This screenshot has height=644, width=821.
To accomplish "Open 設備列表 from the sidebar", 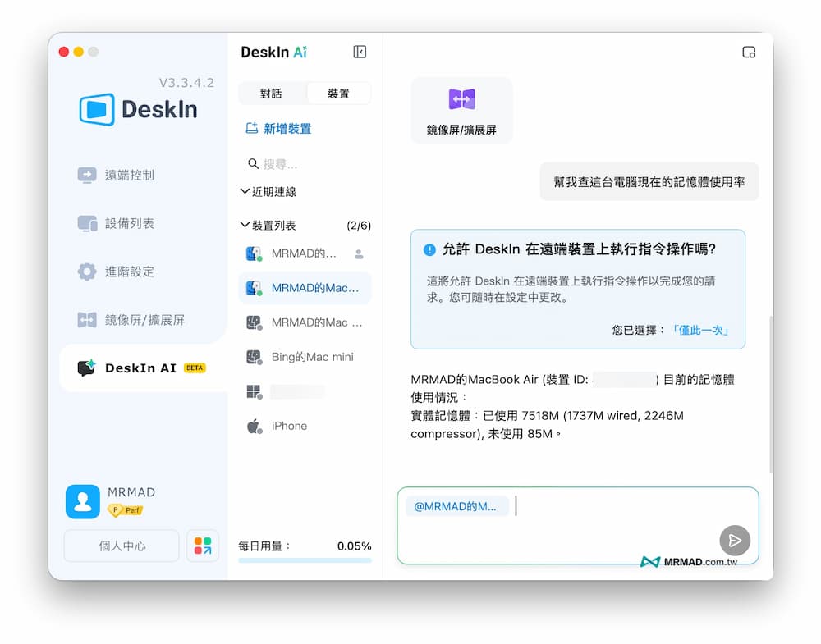I will coord(87,223).
